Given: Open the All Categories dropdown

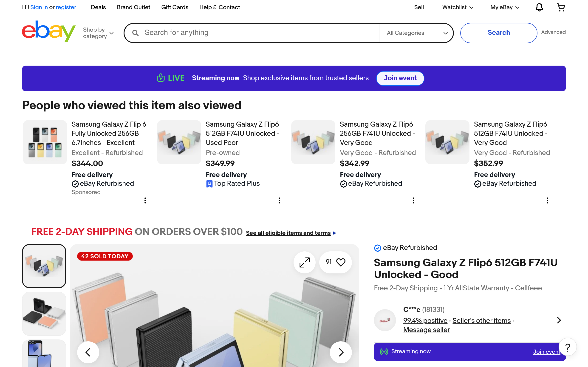Looking at the screenshot, I should pos(416,33).
